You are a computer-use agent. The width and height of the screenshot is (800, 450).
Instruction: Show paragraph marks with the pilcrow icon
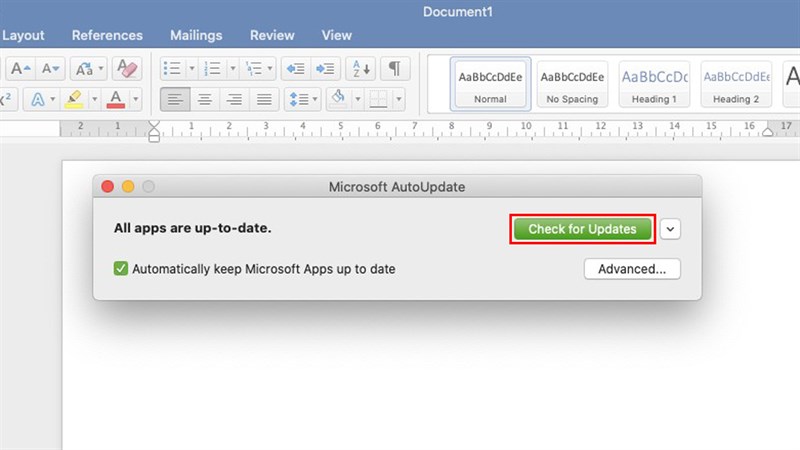(x=395, y=68)
